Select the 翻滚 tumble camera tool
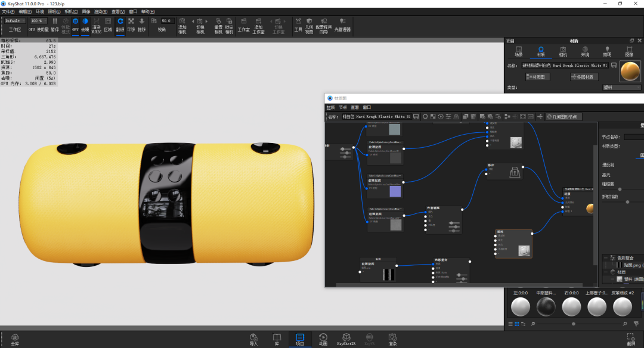Screen dimensions: 644x348 (x=120, y=25)
